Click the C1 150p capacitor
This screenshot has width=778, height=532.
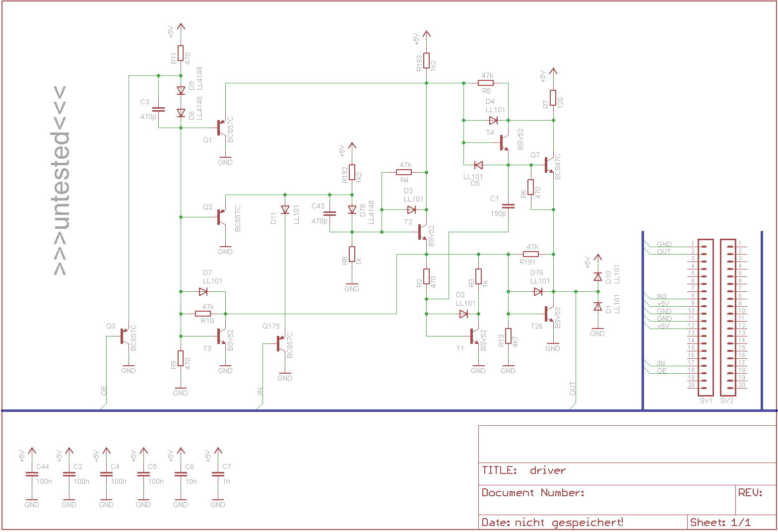pyautogui.click(x=508, y=206)
